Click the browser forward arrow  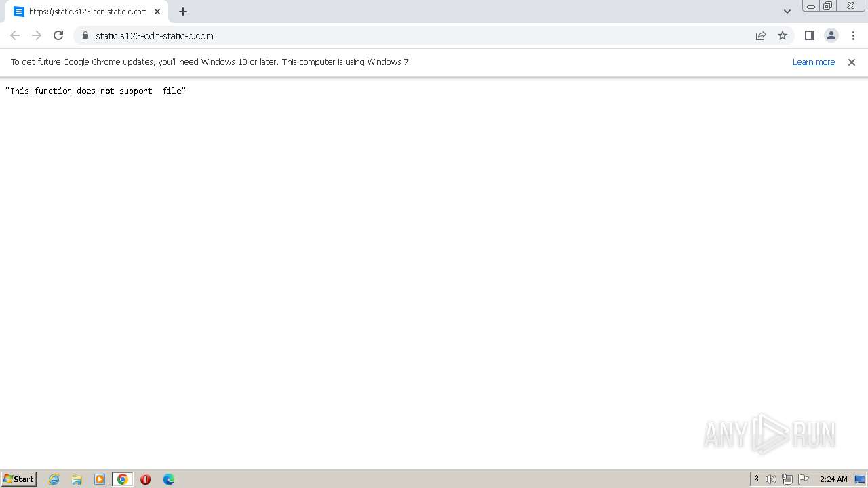tap(37, 35)
